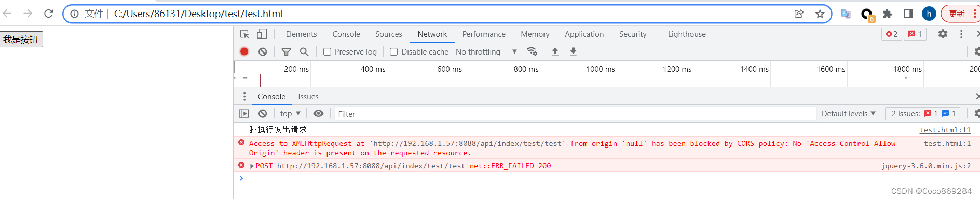The image size is (980, 199).
Task: Open source link test.html:11
Action: (945, 130)
